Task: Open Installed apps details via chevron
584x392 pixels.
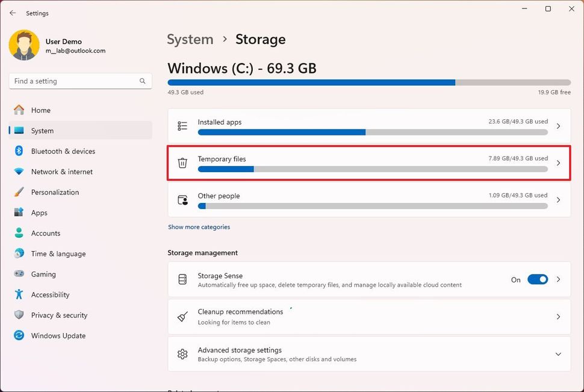Action: (557, 126)
